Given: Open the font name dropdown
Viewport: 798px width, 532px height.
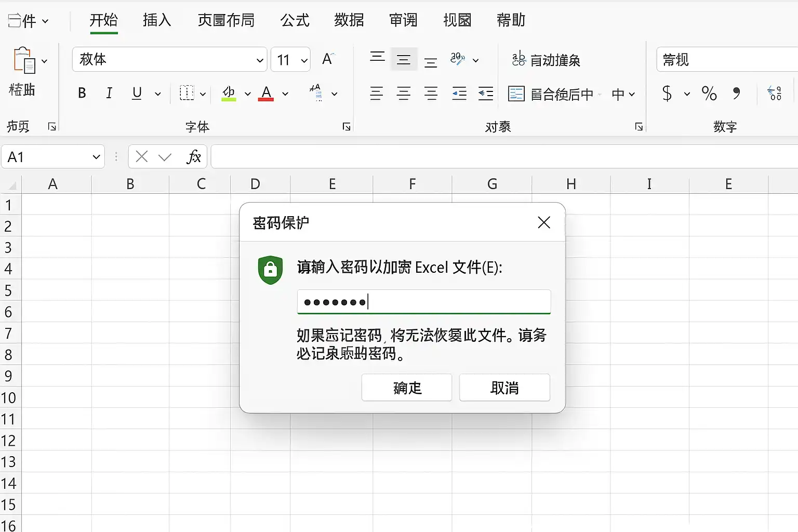Looking at the screenshot, I should tap(260, 60).
